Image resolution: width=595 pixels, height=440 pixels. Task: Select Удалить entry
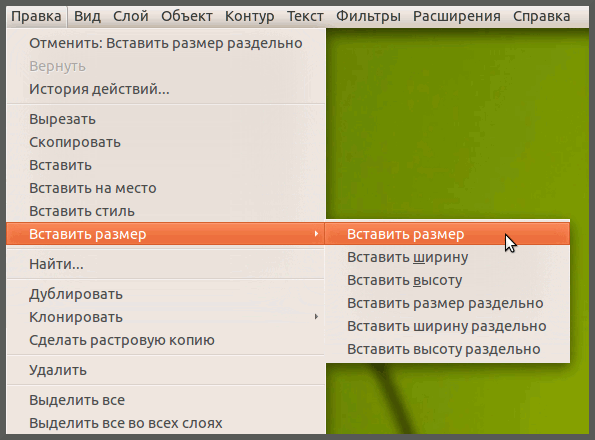click(x=166, y=370)
